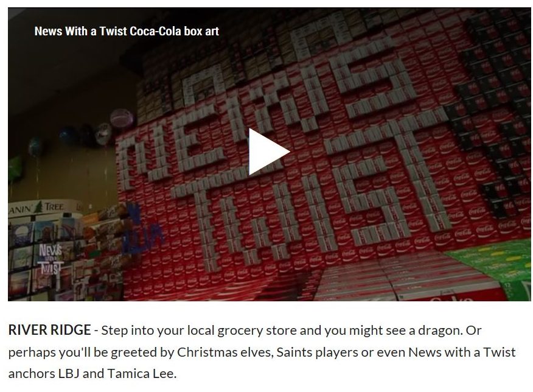This screenshot has height=392, width=533.
Task: Click the News with a Twist watermark logo
Action: click(x=51, y=259)
